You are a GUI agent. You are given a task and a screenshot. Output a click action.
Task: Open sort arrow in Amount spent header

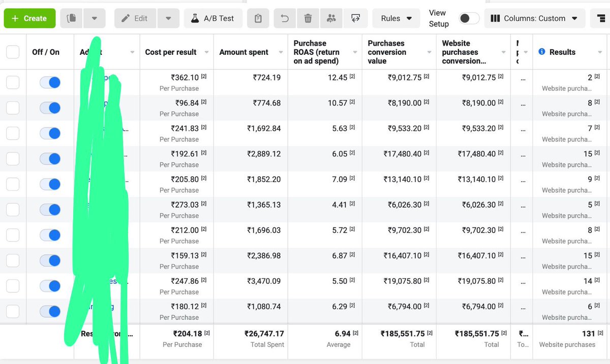point(281,52)
